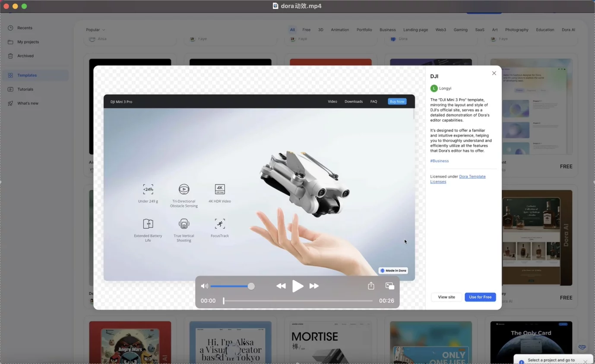Click the Use for Free button
The width and height of the screenshot is (595, 364).
(480, 297)
